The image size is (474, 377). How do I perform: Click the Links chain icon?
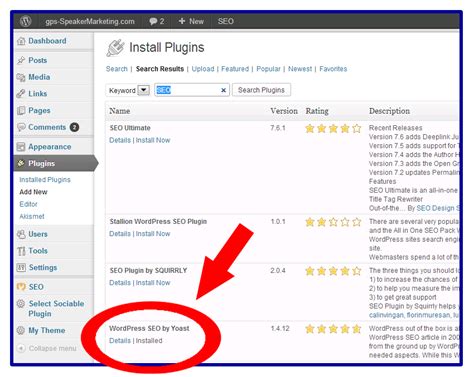point(21,94)
